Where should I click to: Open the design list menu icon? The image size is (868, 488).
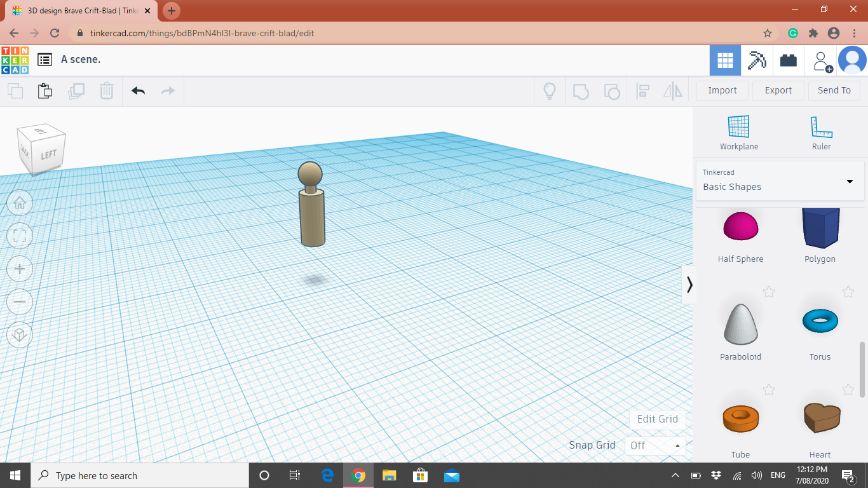tap(44, 60)
